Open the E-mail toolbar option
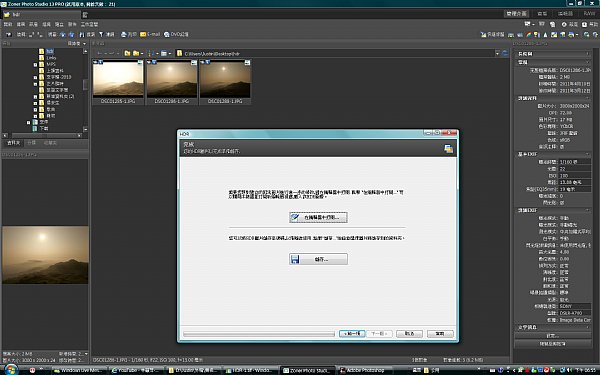Image resolution: width=600 pixels, height=375 pixels. point(150,34)
